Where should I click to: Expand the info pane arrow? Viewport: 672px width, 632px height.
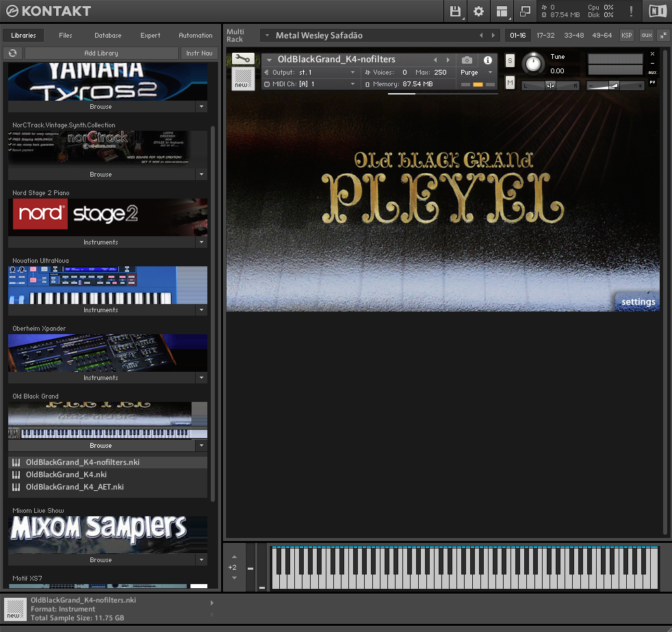211,603
